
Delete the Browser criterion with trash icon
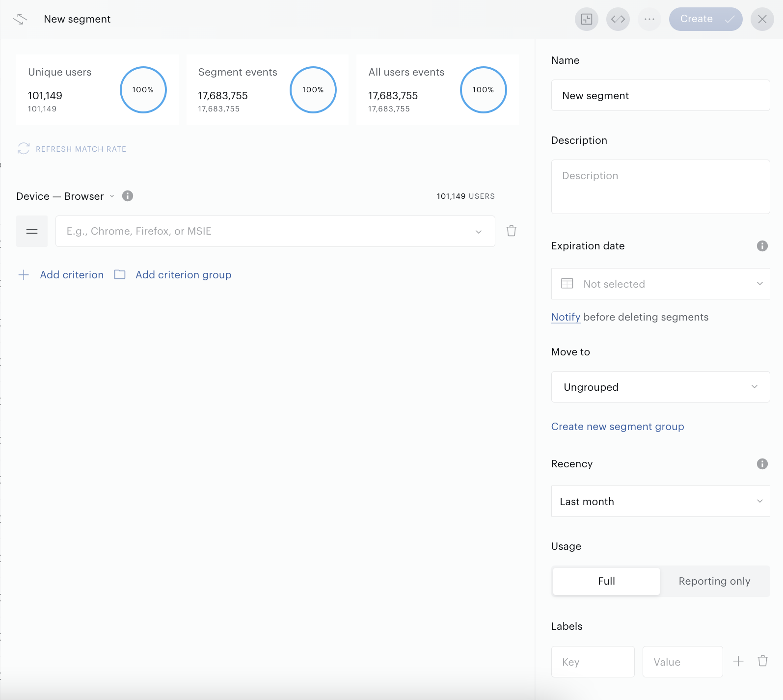coord(512,231)
